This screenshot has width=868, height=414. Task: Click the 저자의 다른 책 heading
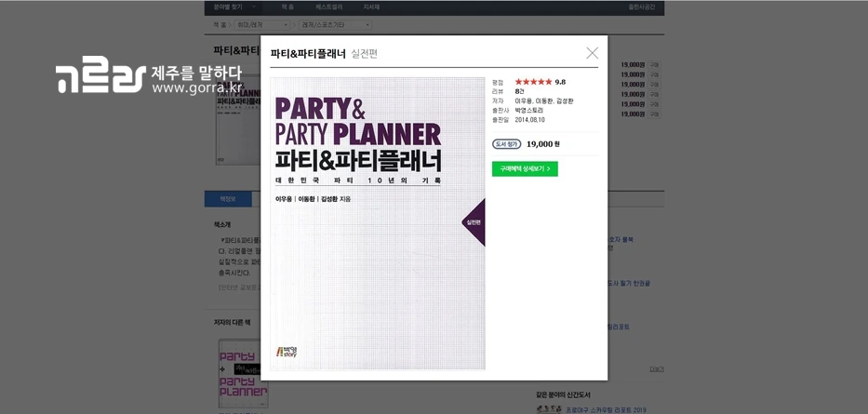point(233,322)
